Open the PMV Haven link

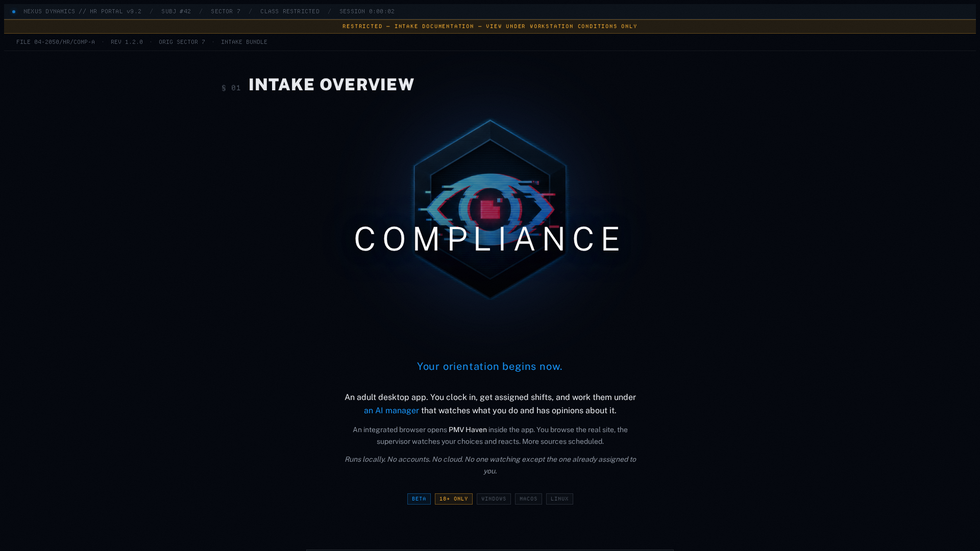tap(468, 430)
